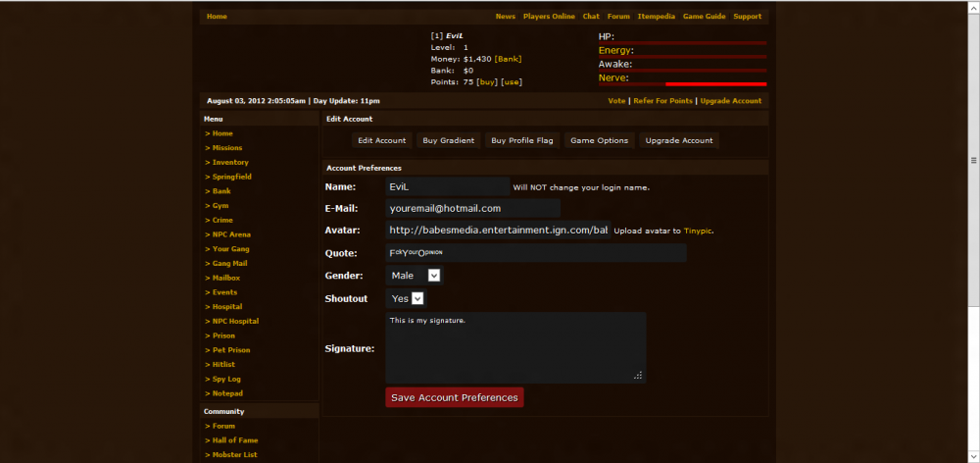Viewport: 980px width, 463px height.
Task: Click inside the Signature text area
Action: (x=514, y=347)
